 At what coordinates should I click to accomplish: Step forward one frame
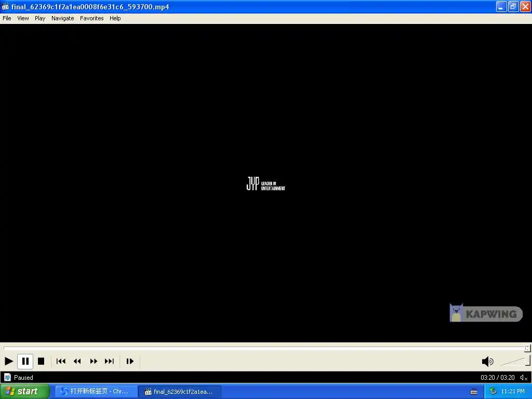130,362
